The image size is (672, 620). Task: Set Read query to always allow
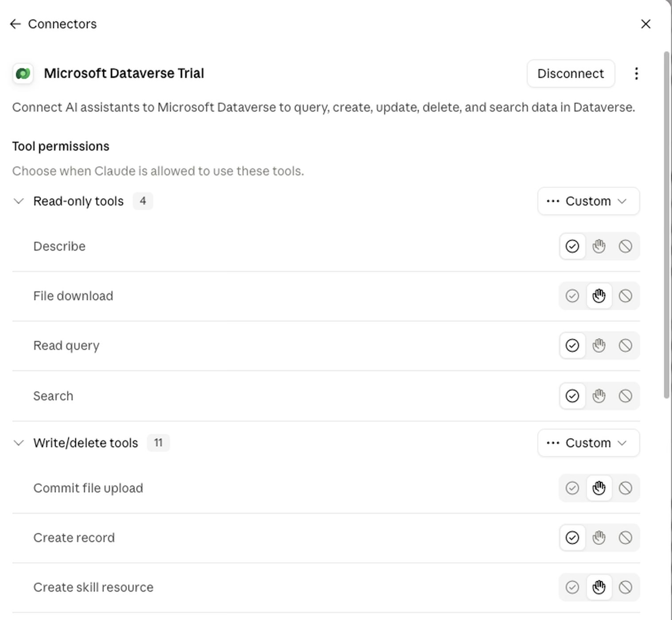(572, 345)
